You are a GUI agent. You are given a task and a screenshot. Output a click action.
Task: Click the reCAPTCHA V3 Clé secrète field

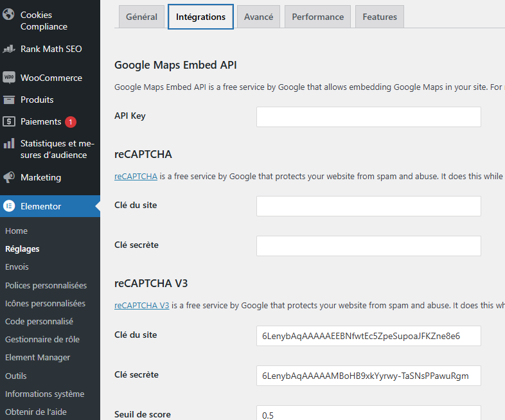368,376
